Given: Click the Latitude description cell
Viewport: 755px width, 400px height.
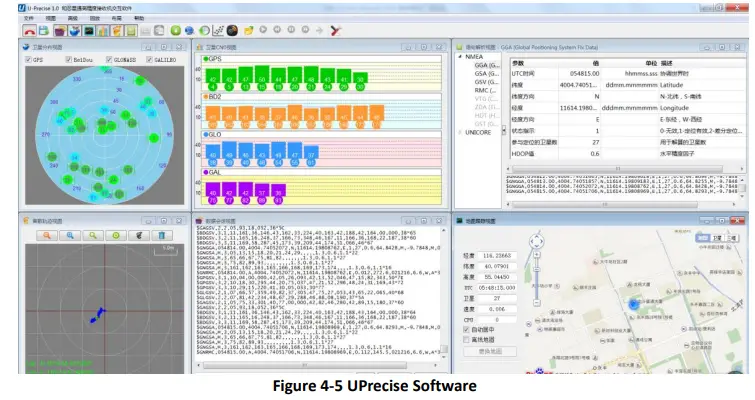Looking at the screenshot, I should (671, 85).
